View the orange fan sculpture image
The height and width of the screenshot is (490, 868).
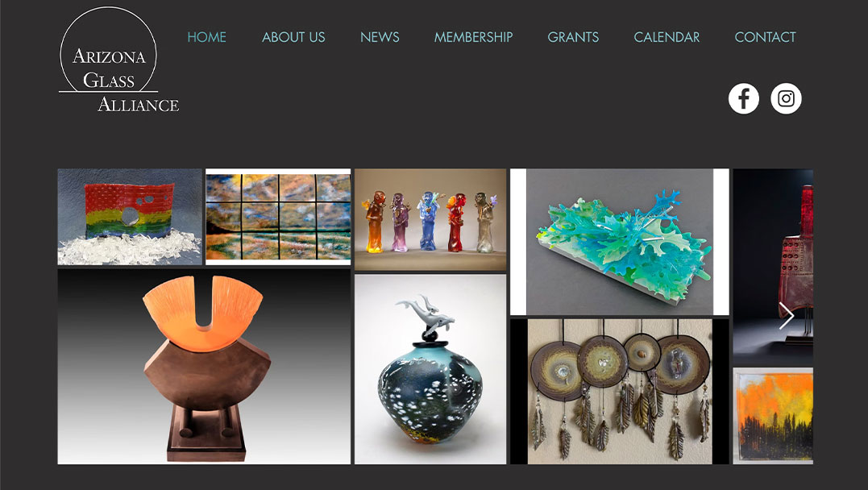pyautogui.click(x=204, y=367)
